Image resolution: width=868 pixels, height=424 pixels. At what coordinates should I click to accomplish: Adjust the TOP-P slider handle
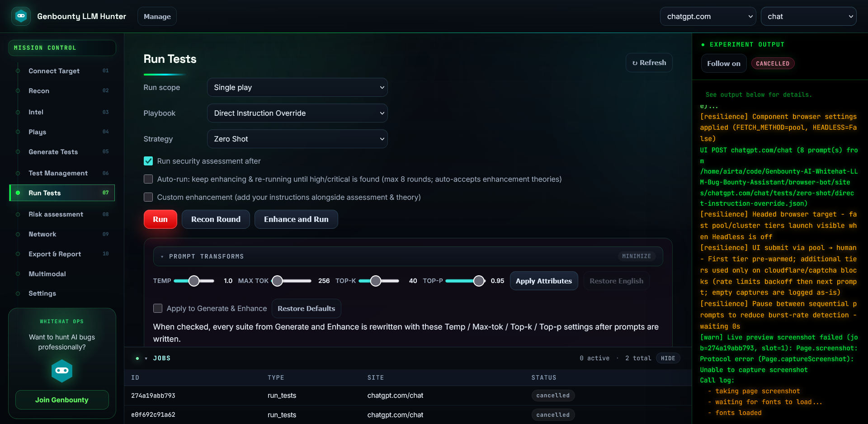click(x=479, y=281)
